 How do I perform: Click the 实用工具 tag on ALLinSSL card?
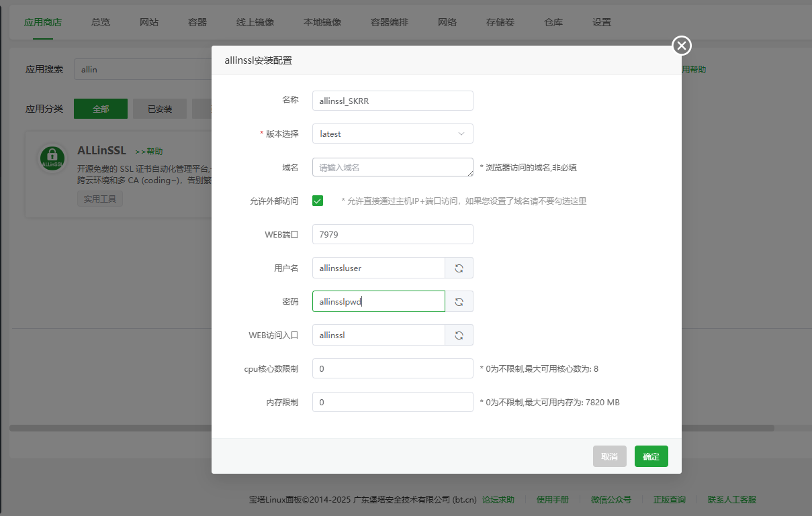coord(100,199)
